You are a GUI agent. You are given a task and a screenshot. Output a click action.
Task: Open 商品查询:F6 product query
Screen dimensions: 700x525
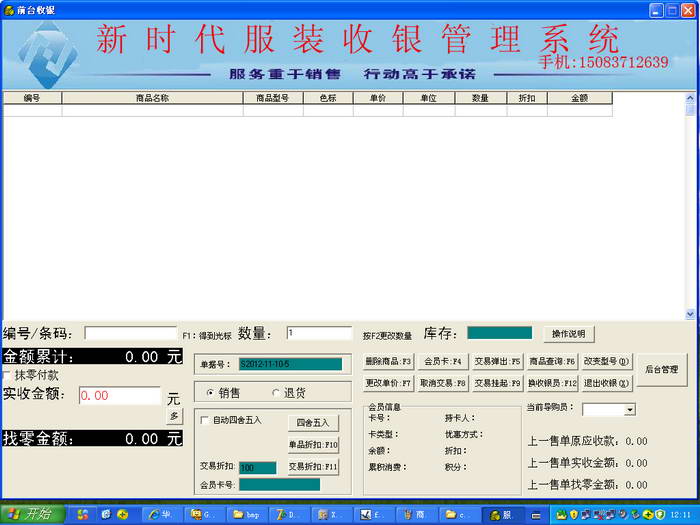pyautogui.click(x=552, y=361)
